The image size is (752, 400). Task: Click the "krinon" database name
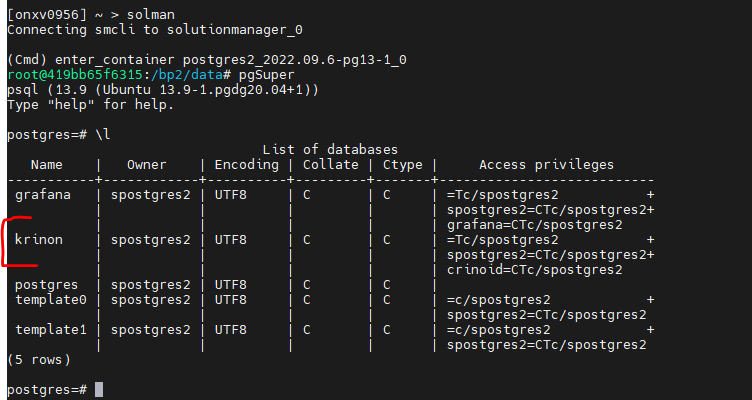[x=39, y=239]
